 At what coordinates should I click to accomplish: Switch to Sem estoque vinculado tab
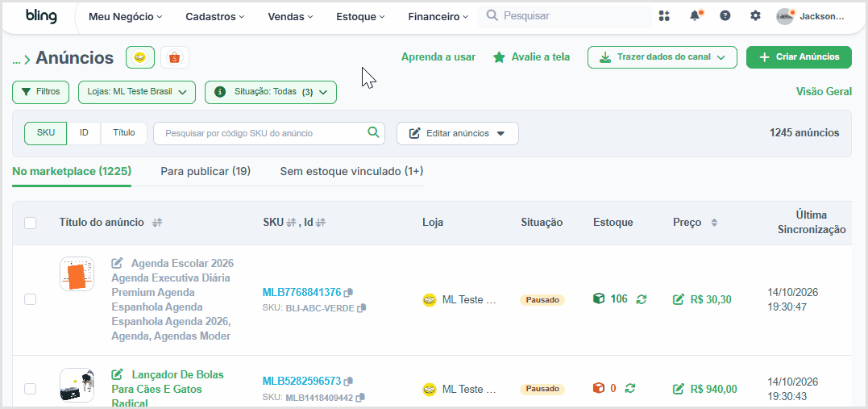tap(351, 171)
